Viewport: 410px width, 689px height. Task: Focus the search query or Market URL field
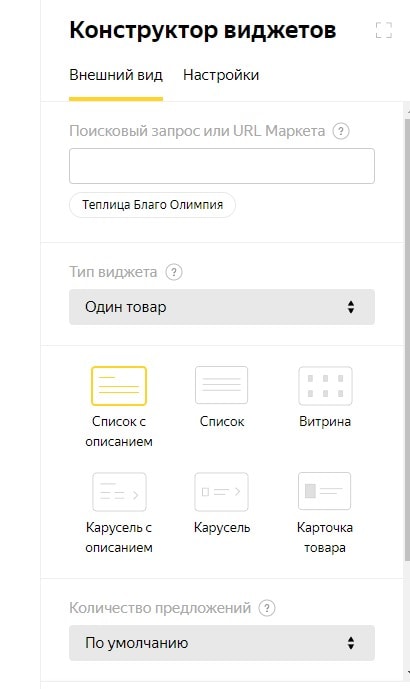click(222, 166)
